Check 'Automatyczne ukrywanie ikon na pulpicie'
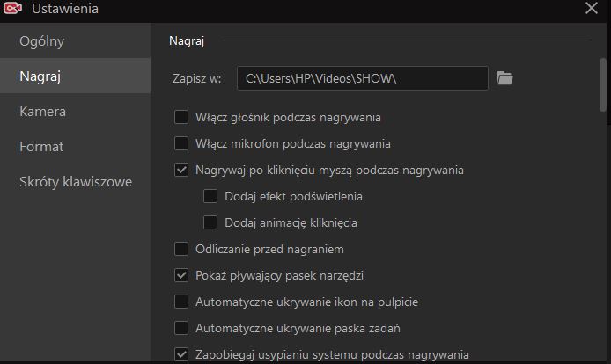 click(x=181, y=302)
